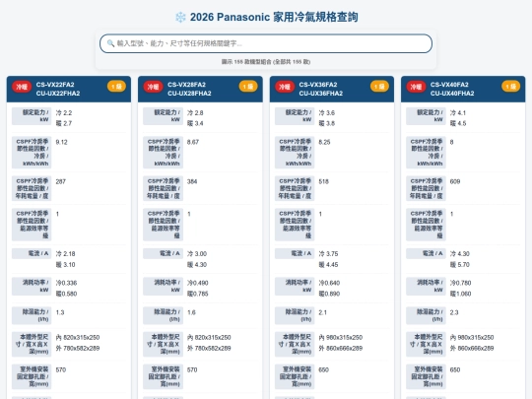532x399 pixels.
Task: Click the '冷 3.6' rated capacity value
Action: pos(327,112)
